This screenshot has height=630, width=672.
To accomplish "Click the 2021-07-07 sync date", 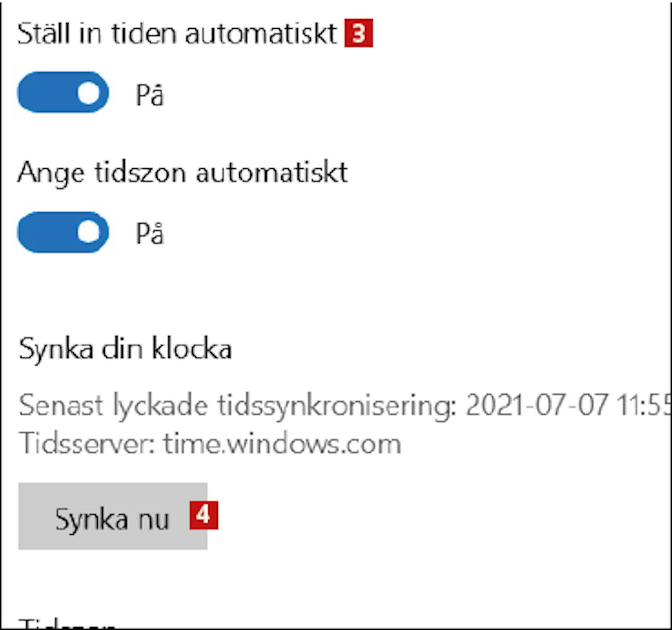I will pyautogui.click(x=537, y=406).
